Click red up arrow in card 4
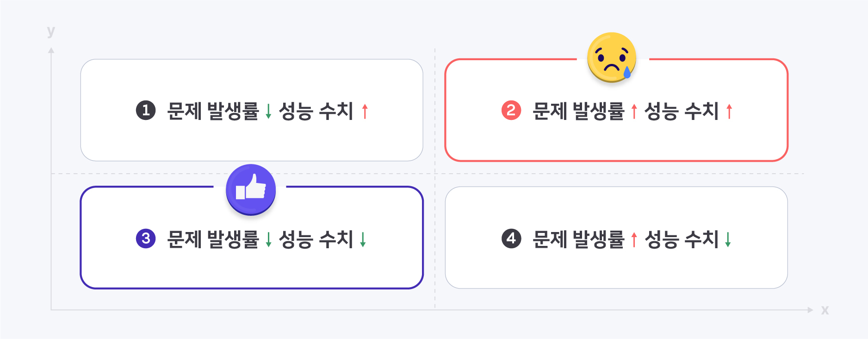Screen dimensions: 868x339 point(634,240)
